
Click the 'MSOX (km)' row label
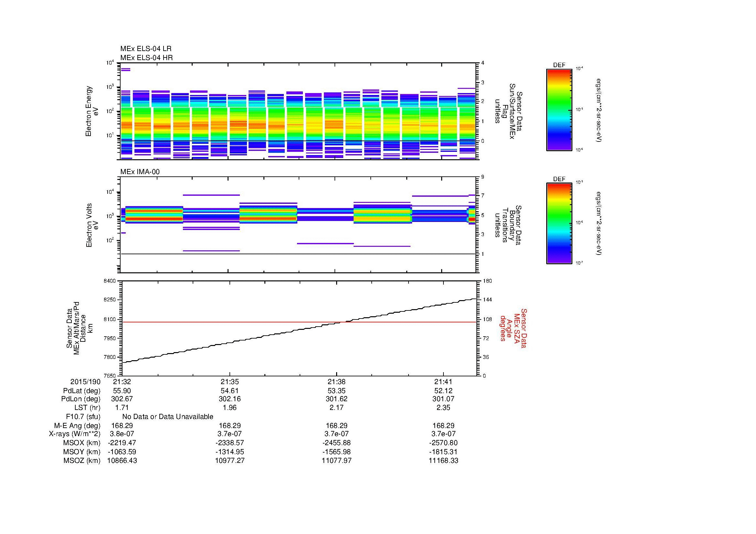[82, 443]
